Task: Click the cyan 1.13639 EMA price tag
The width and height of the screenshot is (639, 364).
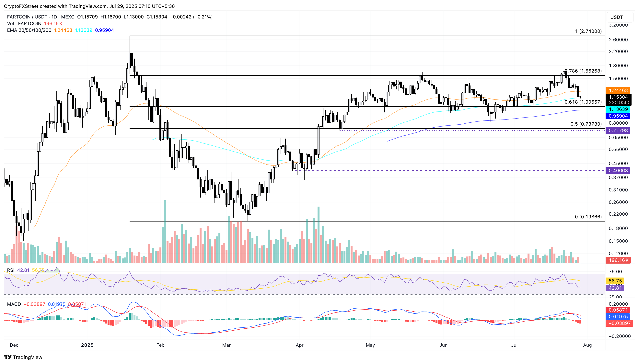Action: [x=618, y=109]
